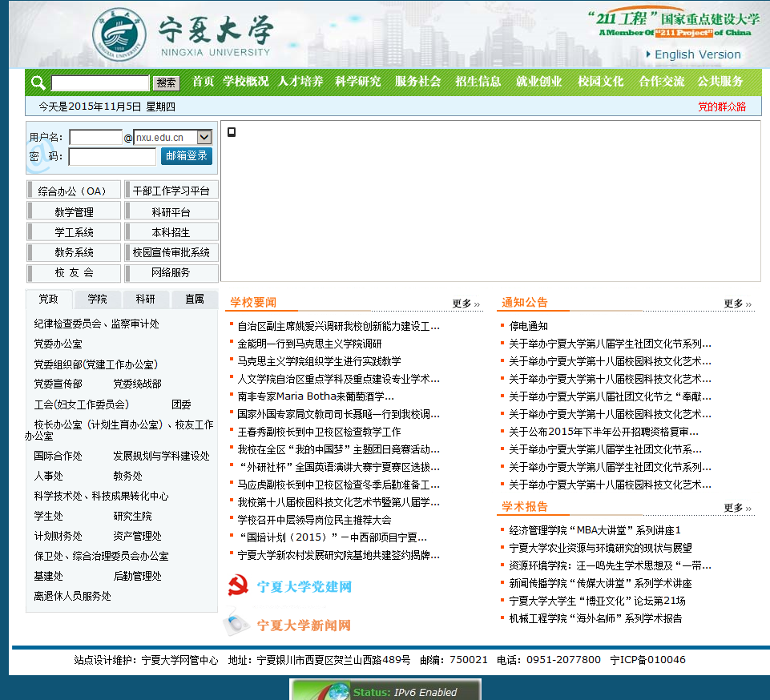Open the 科研平台 quick link

point(171,211)
